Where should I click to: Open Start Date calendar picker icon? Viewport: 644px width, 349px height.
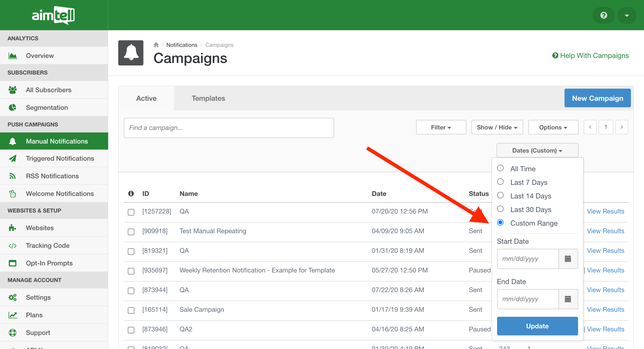click(x=568, y=259)
